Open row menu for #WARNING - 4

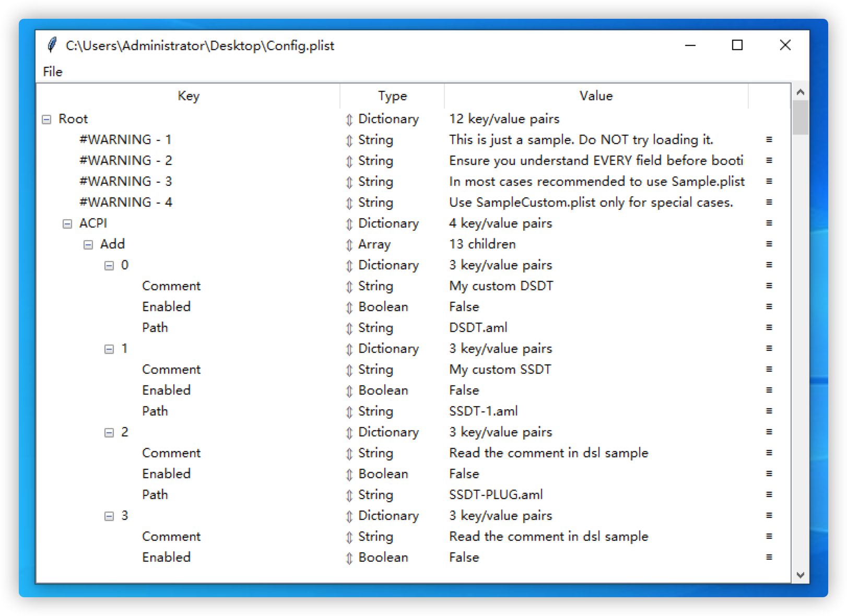point(769,202)
